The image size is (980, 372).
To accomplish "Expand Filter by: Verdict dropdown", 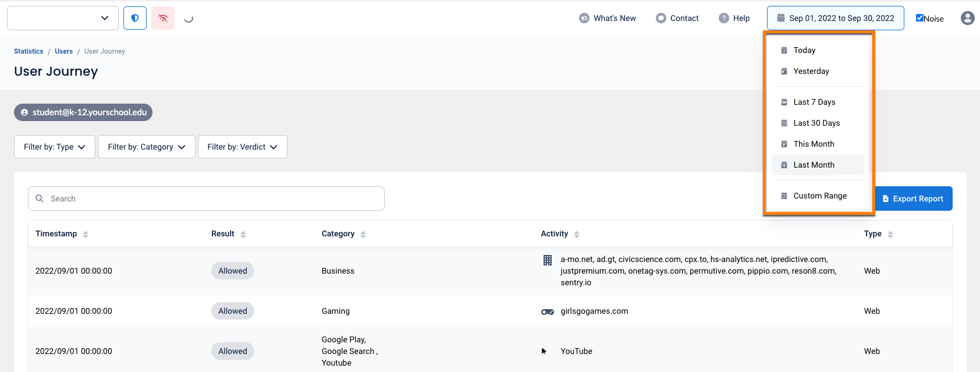I will point(243,147).
